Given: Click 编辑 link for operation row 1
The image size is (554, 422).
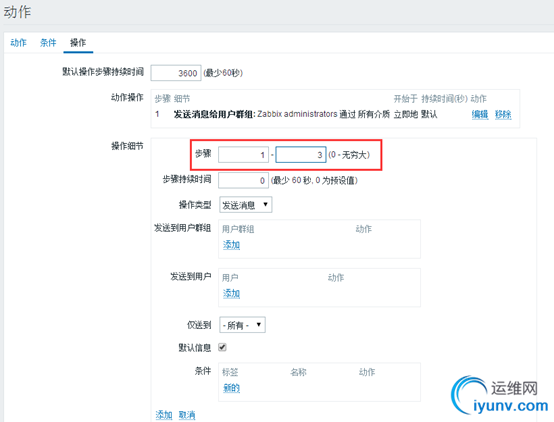Looking at the screenshot, I should click(x=480, y=114).
